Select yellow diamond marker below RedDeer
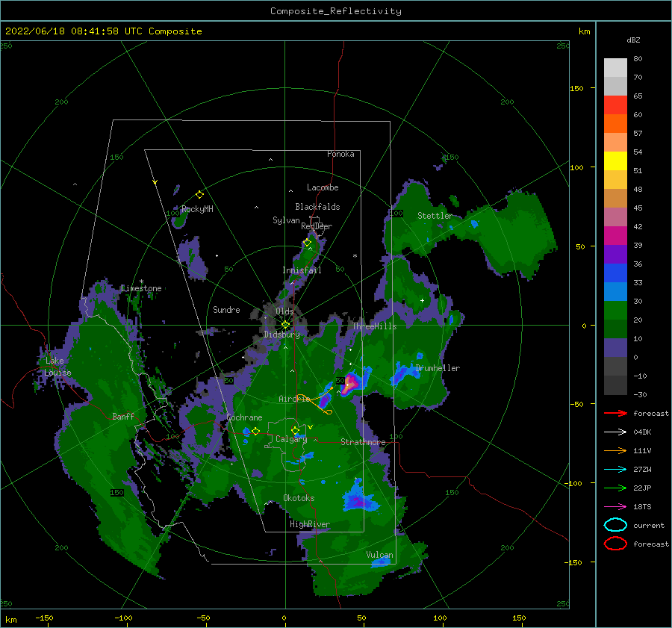Screen dimensions: 672x628 [308, 243]
